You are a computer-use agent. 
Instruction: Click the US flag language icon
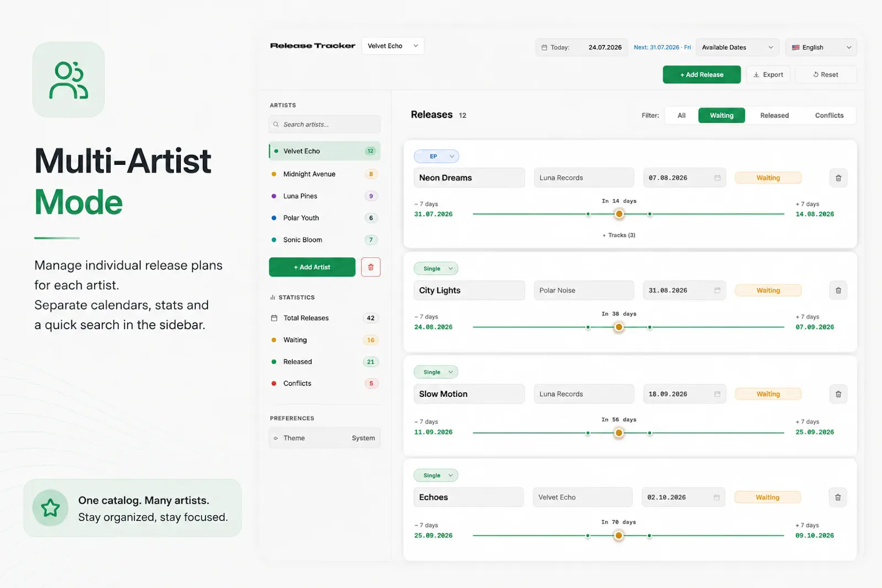pyautogui.click(x=795, y=47)
